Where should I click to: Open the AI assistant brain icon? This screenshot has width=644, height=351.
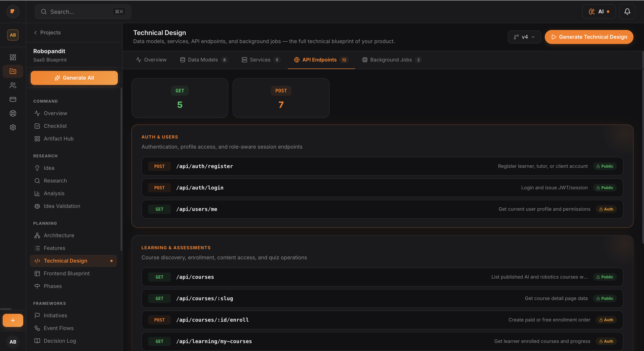(592, 12)
